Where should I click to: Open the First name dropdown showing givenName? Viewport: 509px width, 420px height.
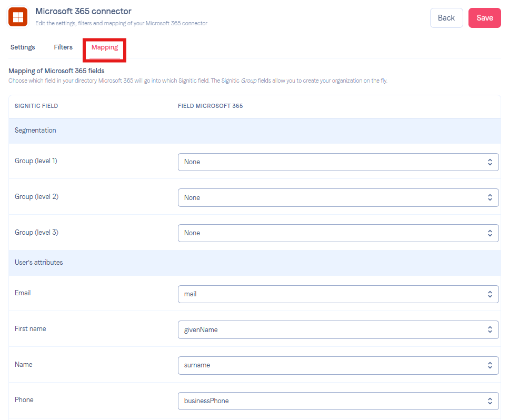338,329
